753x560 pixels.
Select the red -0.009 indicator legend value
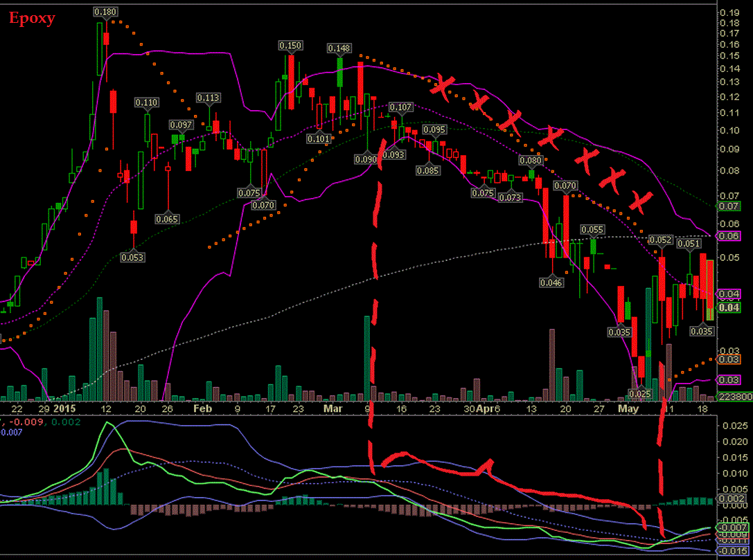point(28,422)
